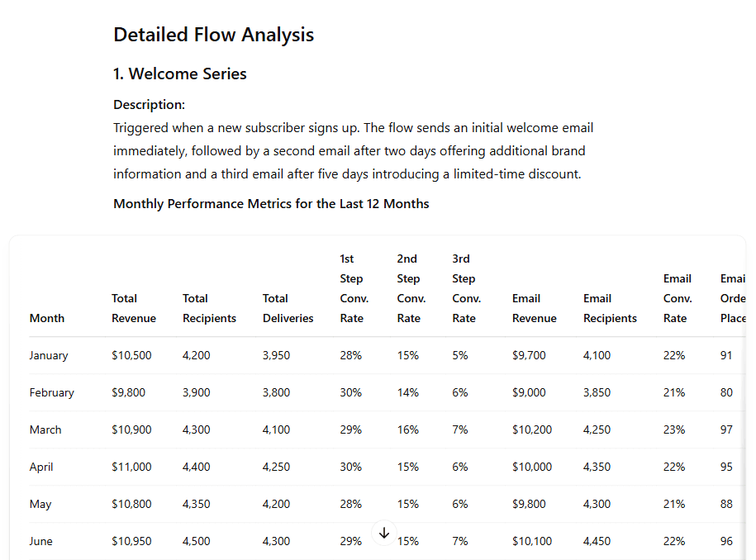Click the Email Recipients column header
The width and height of the screenshot is (756, 560).
pyautogui.click(x=610, y=308)
